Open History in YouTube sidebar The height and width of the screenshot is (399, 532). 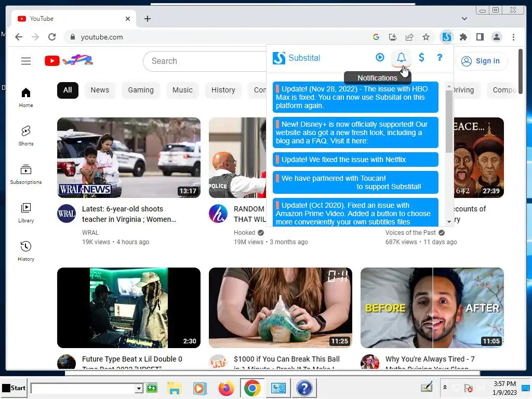tap(26, 251)
